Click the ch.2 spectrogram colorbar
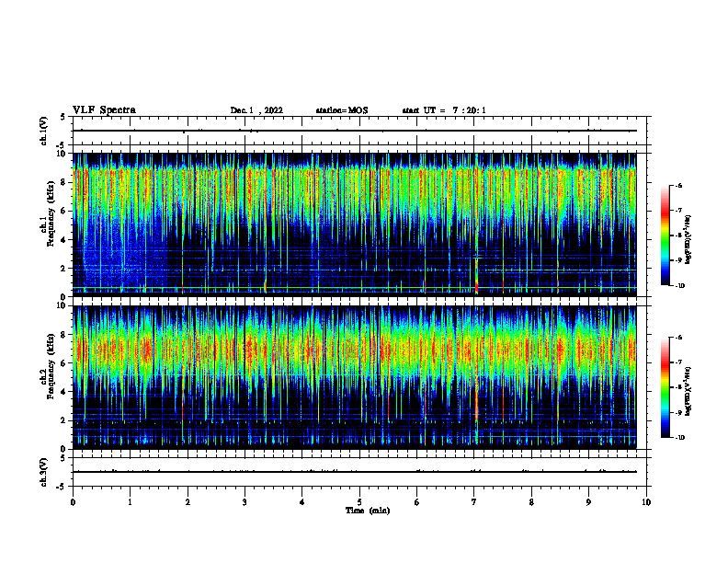The image size is (728, 563). pos(665,387)
